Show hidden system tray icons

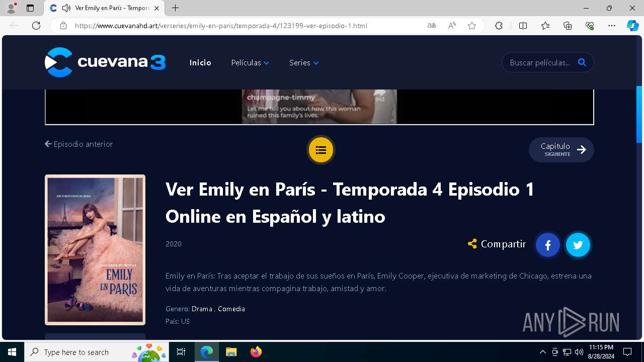[542, 352]
